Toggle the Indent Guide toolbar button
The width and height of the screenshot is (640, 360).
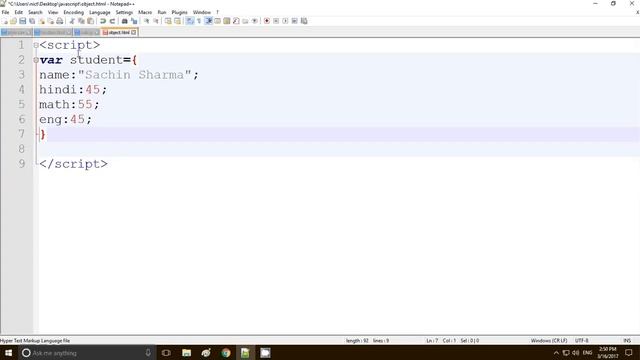(x=208, y=21)
